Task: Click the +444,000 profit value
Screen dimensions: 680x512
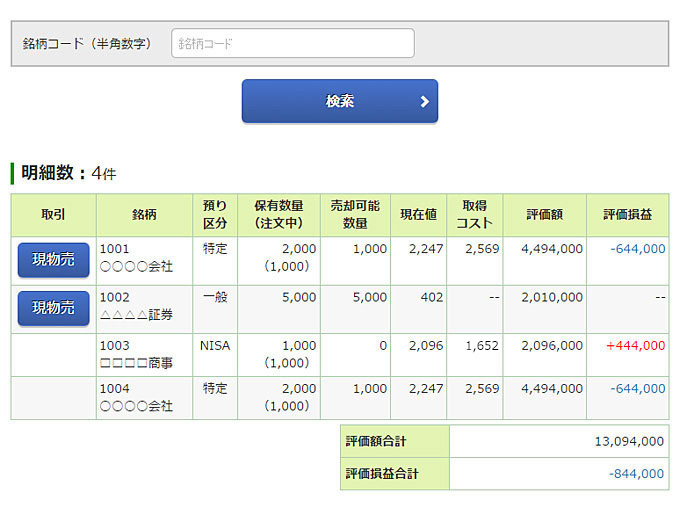Action: point(635,346)
